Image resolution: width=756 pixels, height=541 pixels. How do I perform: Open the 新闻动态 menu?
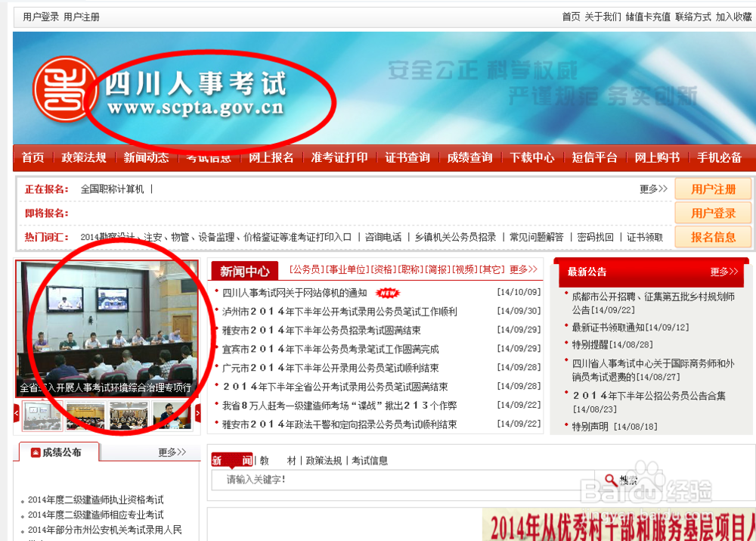coord(146,157)
